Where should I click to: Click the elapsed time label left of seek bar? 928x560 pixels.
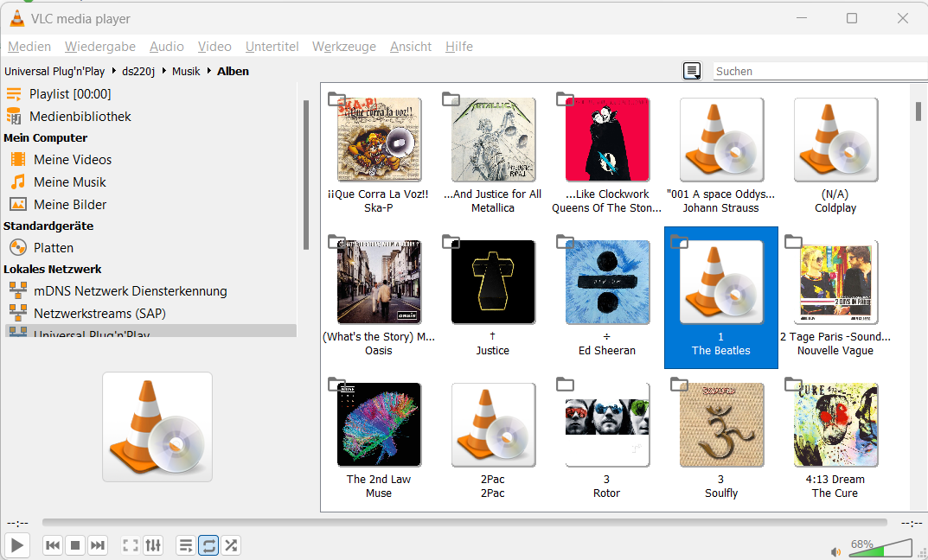(x=17, y=524)
